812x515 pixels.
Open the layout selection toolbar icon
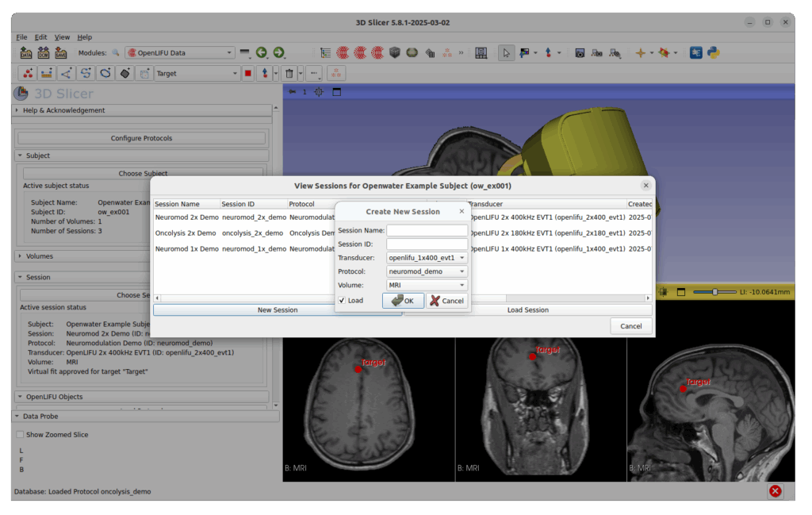click(x=481, y=53)
